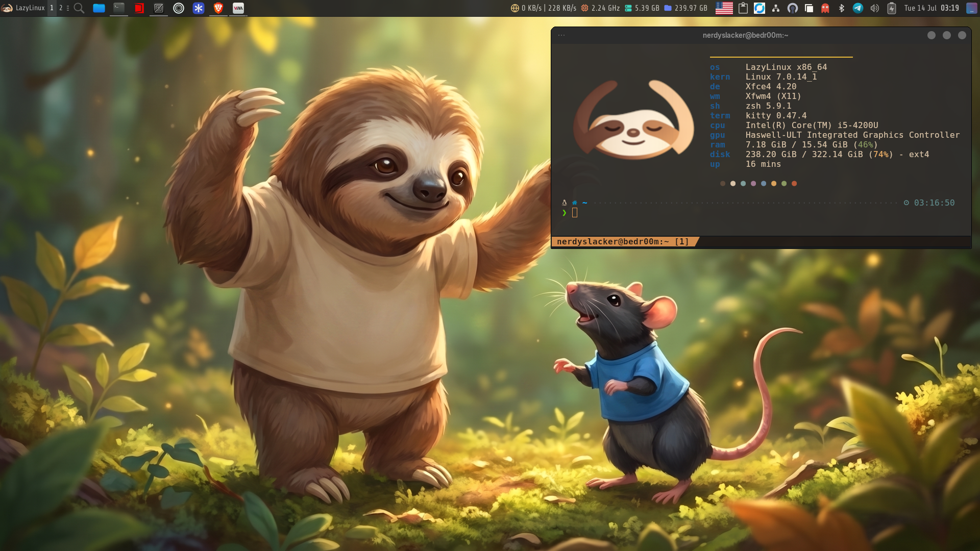Open the clock calendar Tue 14 Jul
This screenshot has height=551, width=980.
coord(932,8)
